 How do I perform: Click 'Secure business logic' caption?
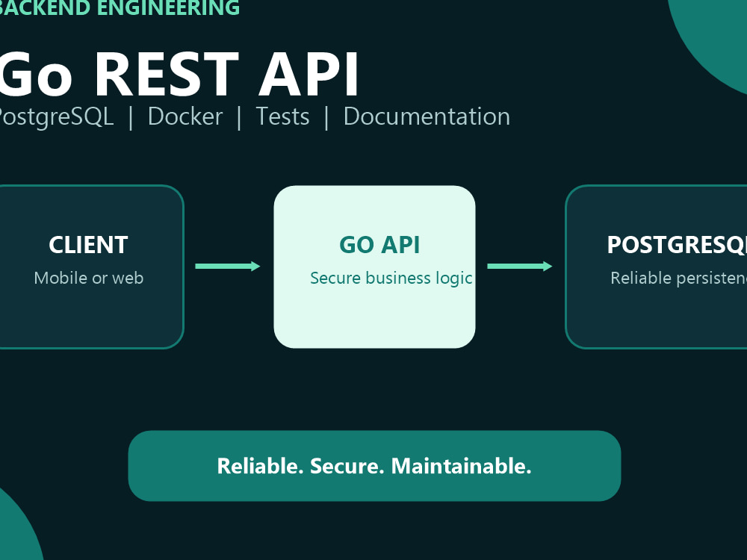click(391, 278)
